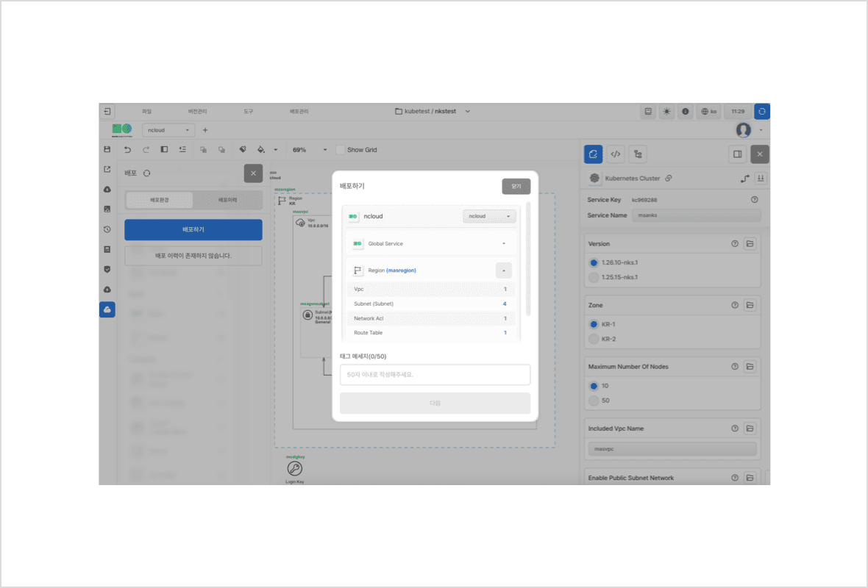Click the blue 배포하기 button
Screen dimensions: 868x588
coord(193,229)
